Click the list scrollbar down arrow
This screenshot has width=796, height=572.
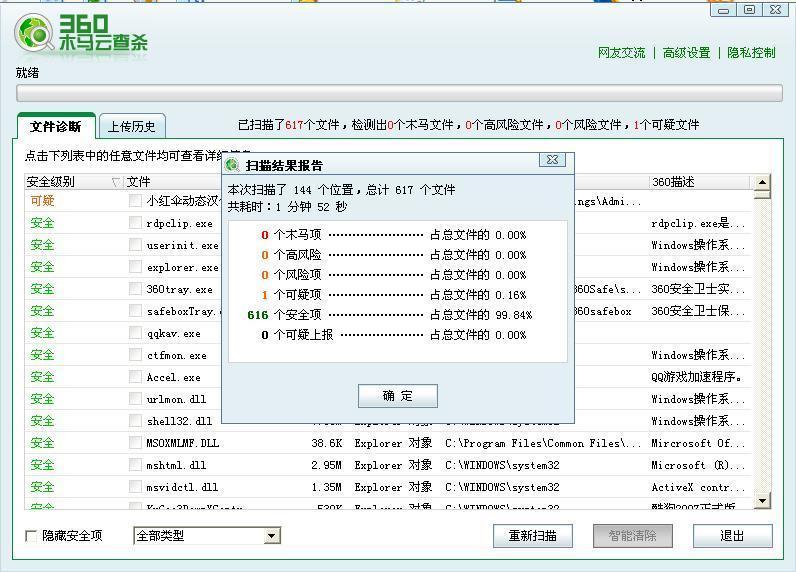(x=762, y=501)
